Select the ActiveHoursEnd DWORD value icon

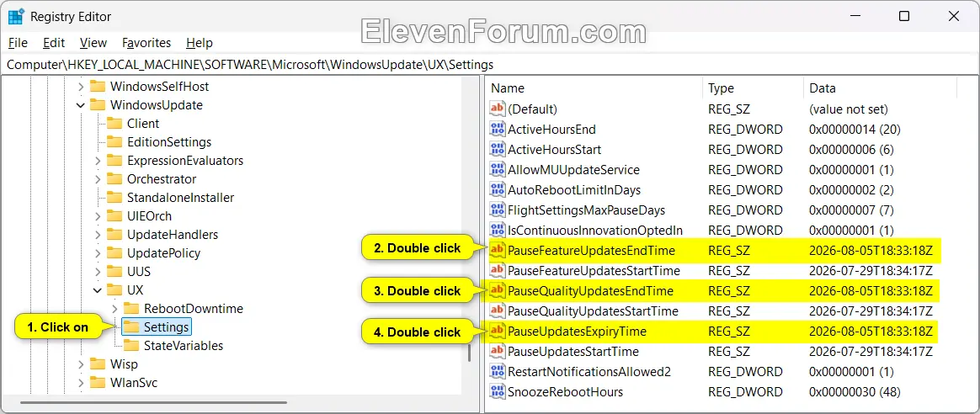click(x=498, y=130)
